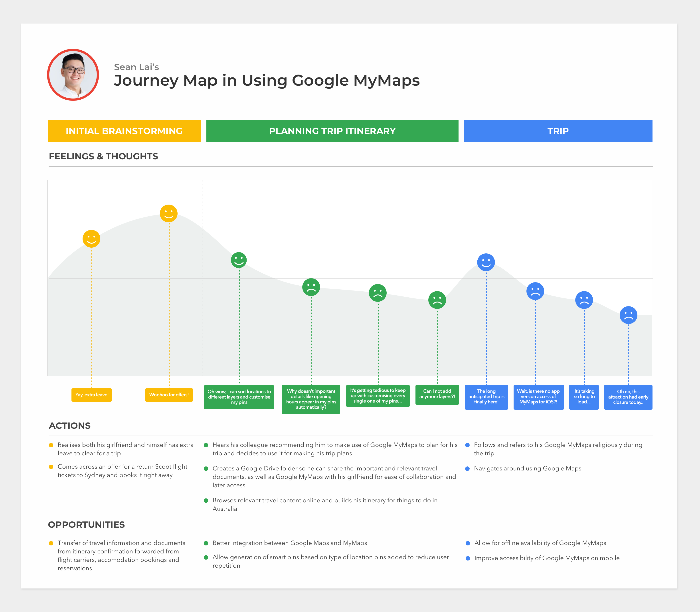Select the TRIP phase header

pyautogui.click(x=558, y=131)
